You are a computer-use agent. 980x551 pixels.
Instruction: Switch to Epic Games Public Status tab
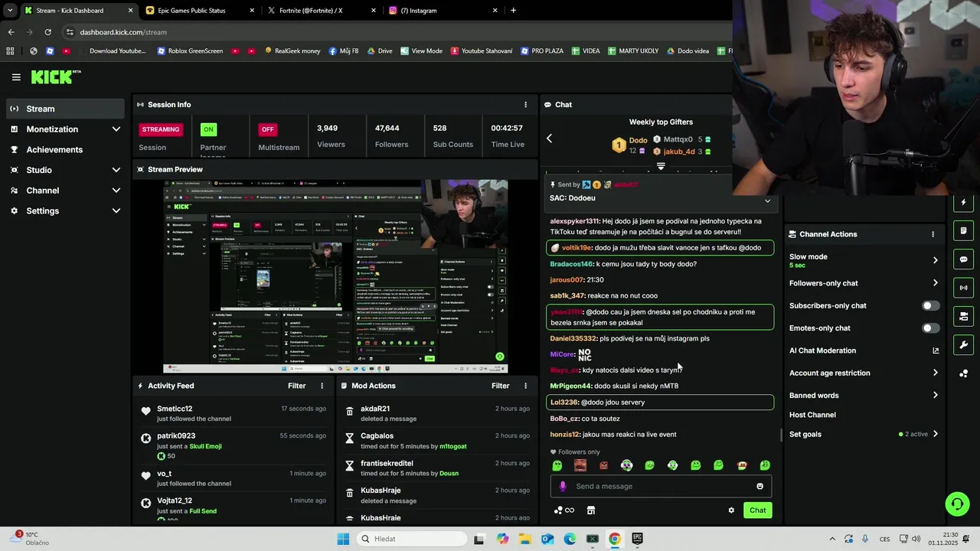click(x=198, y=11)
